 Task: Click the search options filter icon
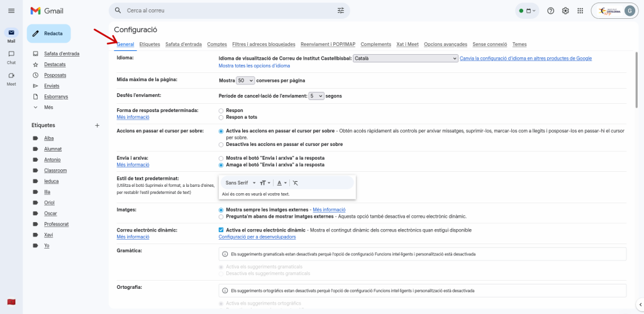pos(341,11)
